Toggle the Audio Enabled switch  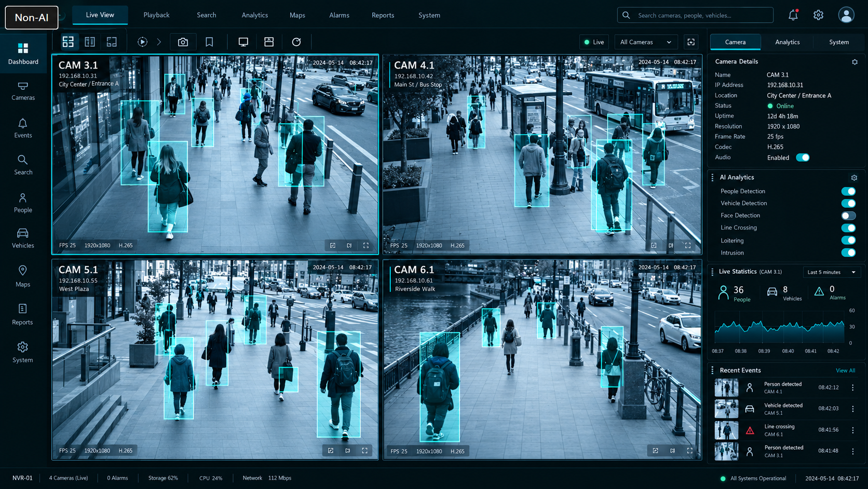tap(803, 157)
